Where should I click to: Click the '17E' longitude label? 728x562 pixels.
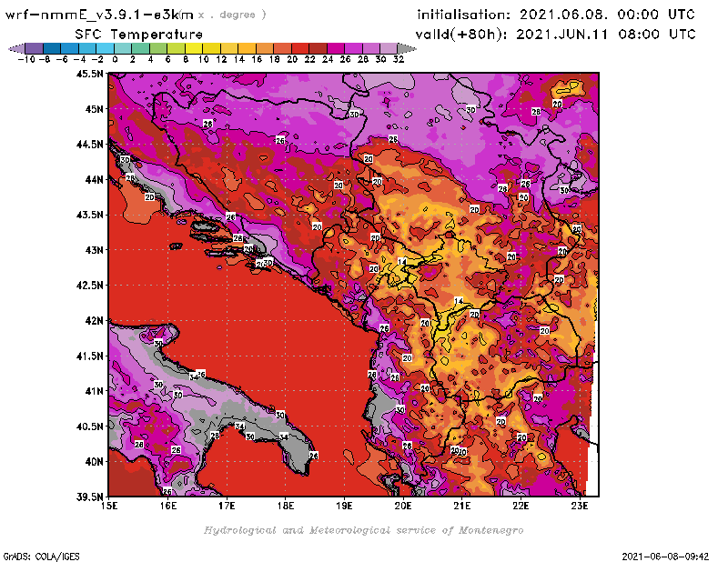coord(227,506)
